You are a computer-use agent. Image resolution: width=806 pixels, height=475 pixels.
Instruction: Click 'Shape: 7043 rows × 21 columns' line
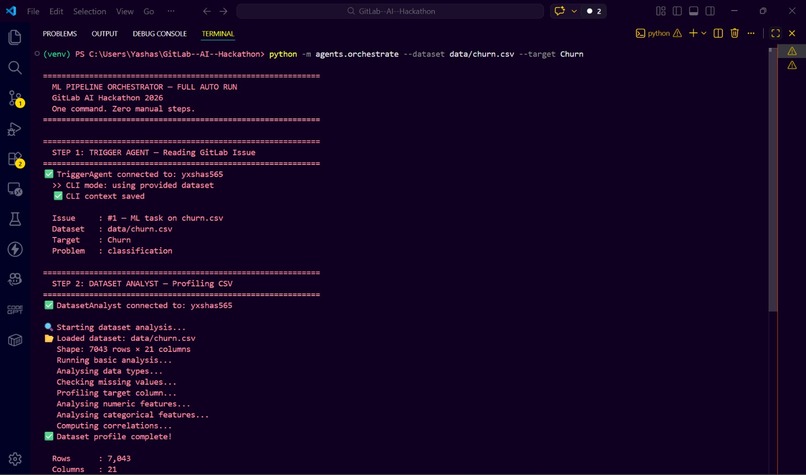coord(123,349)
